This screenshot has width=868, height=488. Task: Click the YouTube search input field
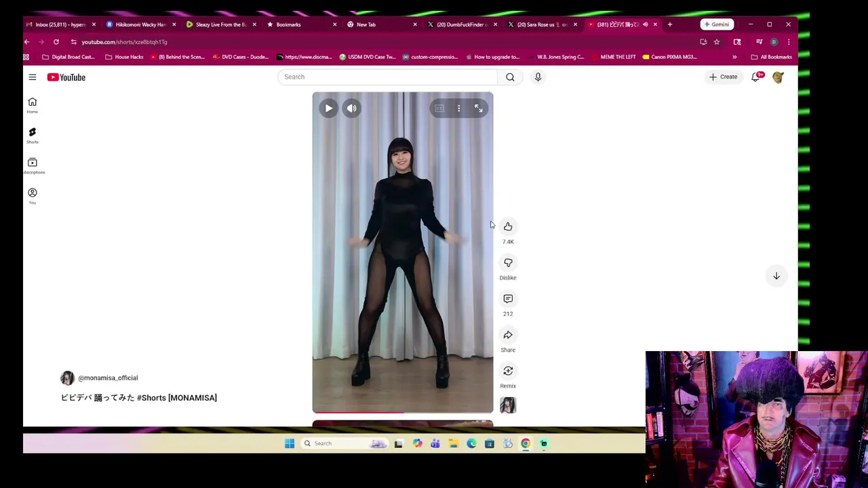point(388,77)
